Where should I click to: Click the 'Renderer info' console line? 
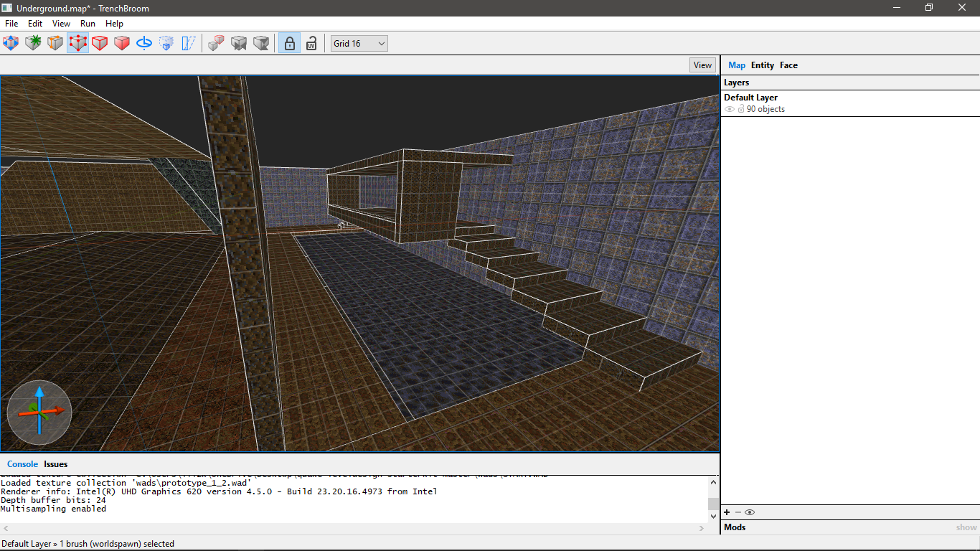click(219, 491)
